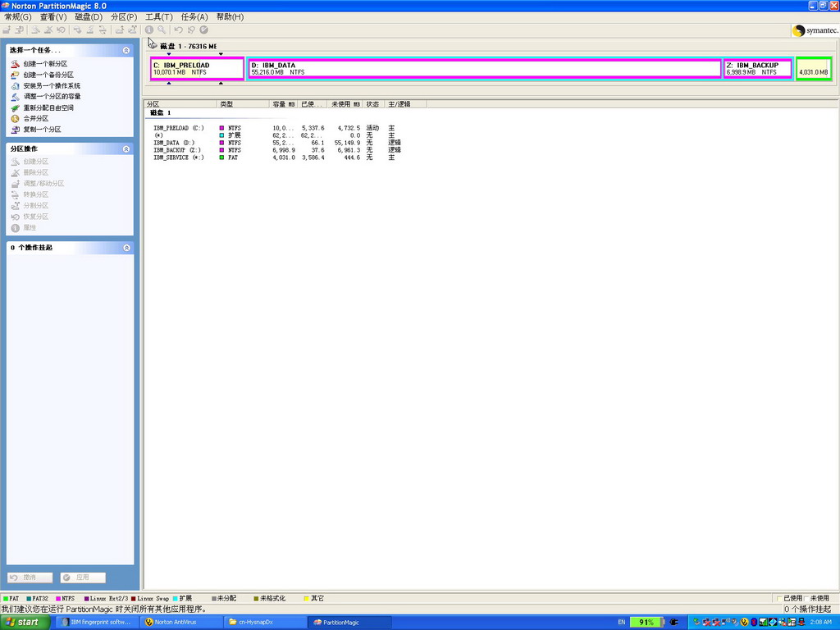Click the 调整一个分区的容量 task icon

click(x=15, y=97)
